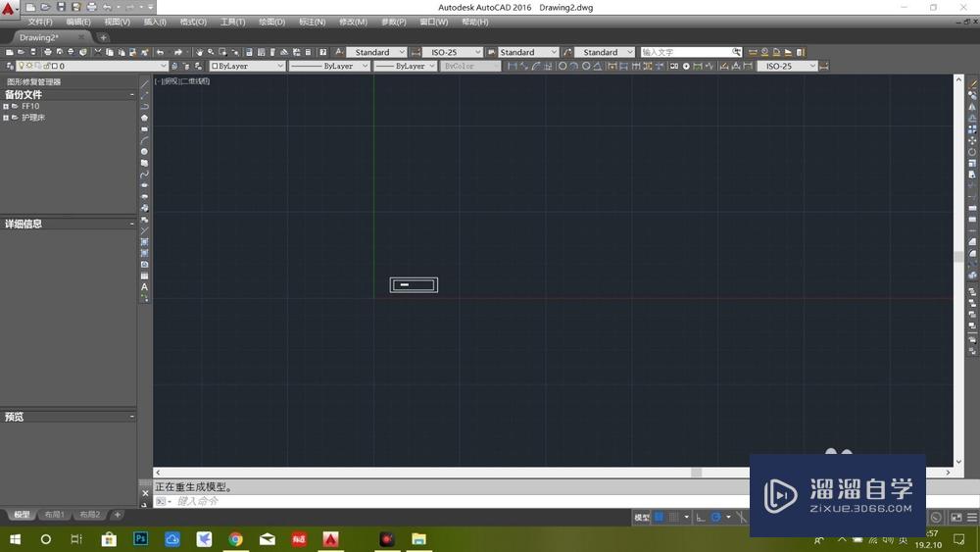Select the Arc tool in draw toolbar
The width and height of the screenshot is (980, 552).
coord(144,140)
